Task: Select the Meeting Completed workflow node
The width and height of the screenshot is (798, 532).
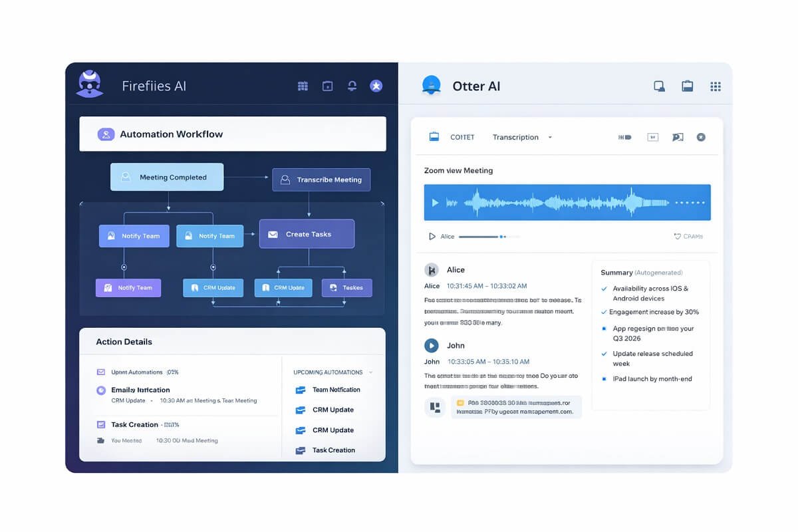Action: coord(167,178)
